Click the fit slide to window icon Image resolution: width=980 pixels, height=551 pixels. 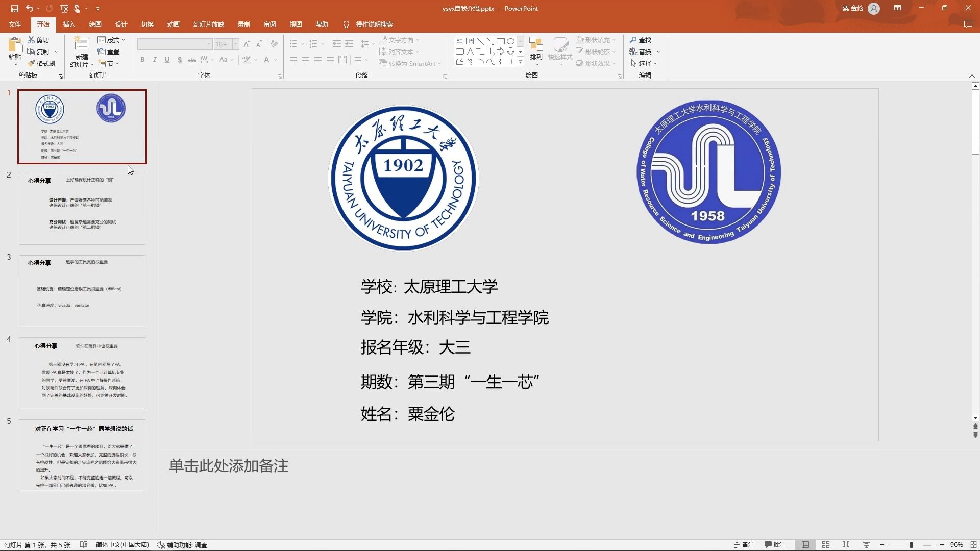pyautogui.click(x=973, y=545)
